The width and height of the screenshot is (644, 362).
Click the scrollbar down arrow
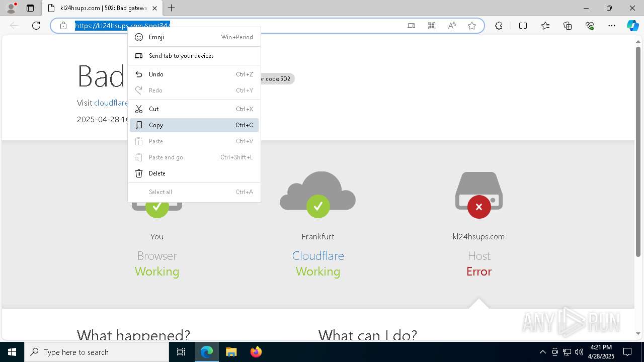(x=638, y=333)
